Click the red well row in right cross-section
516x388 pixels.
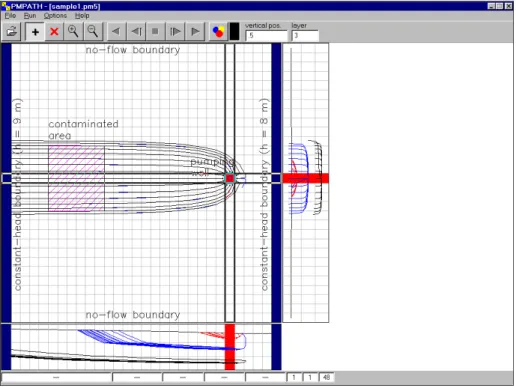click(306, 178)
